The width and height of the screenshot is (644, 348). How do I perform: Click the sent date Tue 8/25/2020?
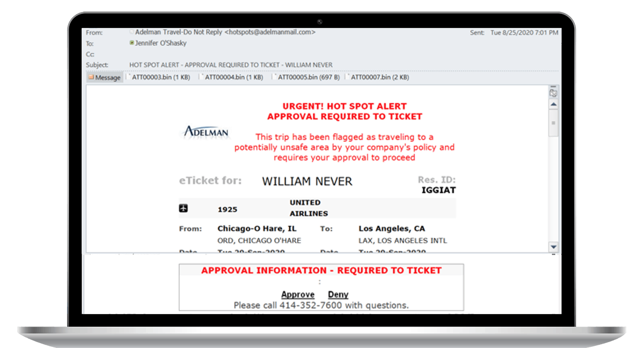[x=524, y=33]
